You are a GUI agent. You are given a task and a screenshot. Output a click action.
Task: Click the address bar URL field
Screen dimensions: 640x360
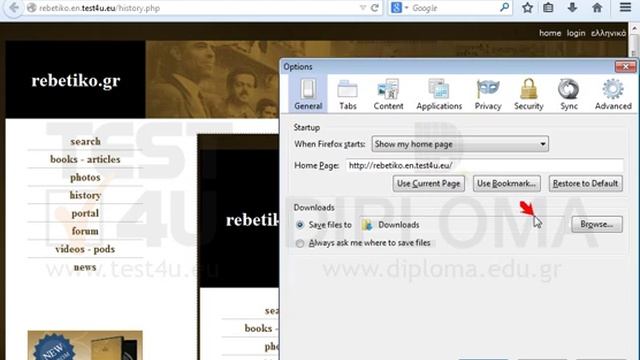(198, 8)
